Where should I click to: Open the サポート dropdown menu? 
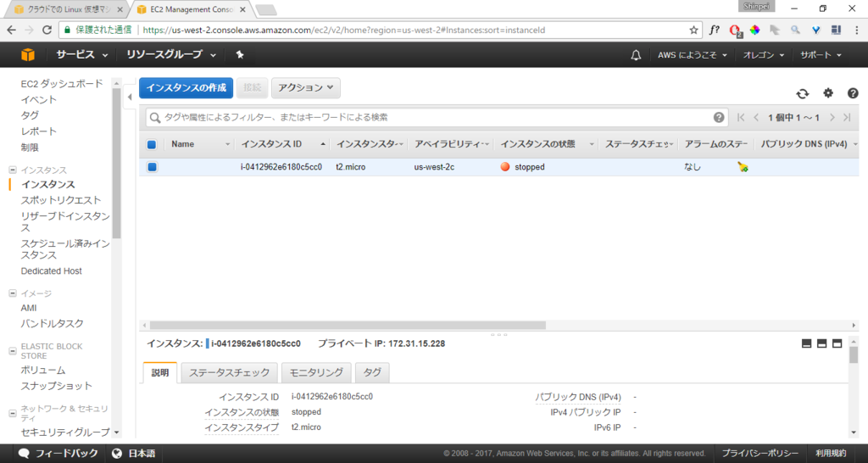[x=821, y=55]
